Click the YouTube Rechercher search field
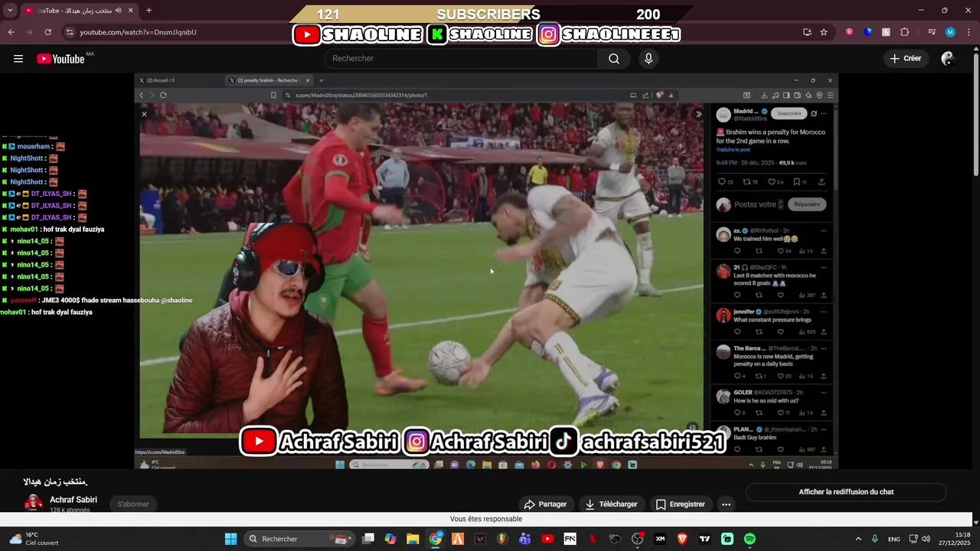The width and height of the screenshot is (980, 551). [x=462, y=59]
